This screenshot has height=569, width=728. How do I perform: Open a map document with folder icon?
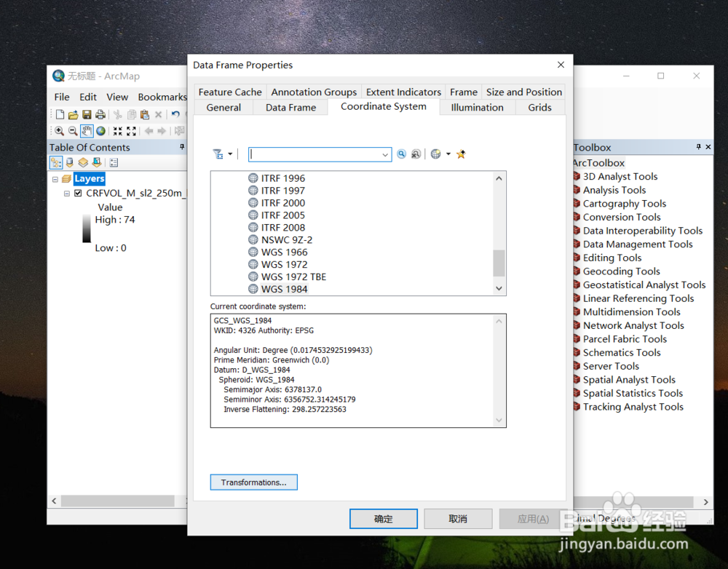(73, 114)
